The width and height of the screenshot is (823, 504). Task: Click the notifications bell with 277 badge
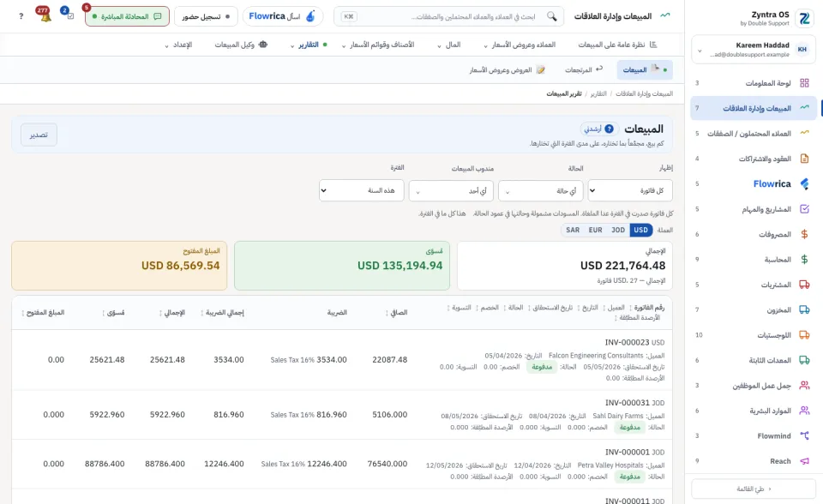[x=45, y=16]
